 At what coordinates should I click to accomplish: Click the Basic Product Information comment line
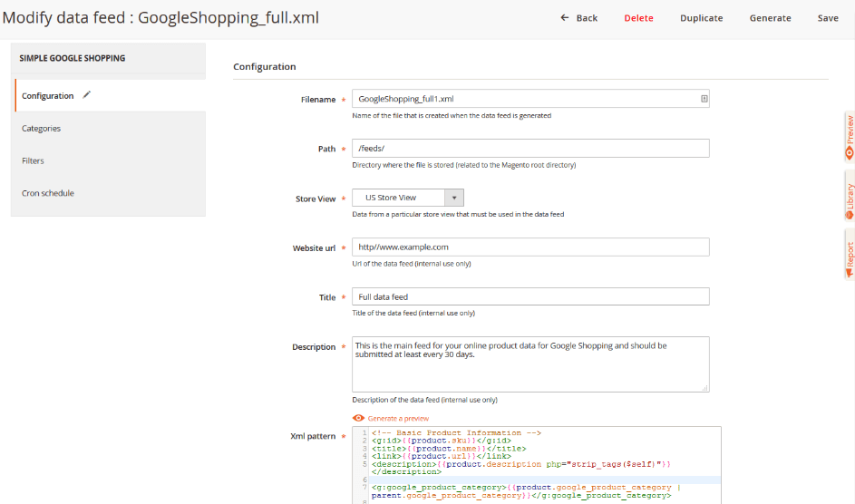pos(456,433)
